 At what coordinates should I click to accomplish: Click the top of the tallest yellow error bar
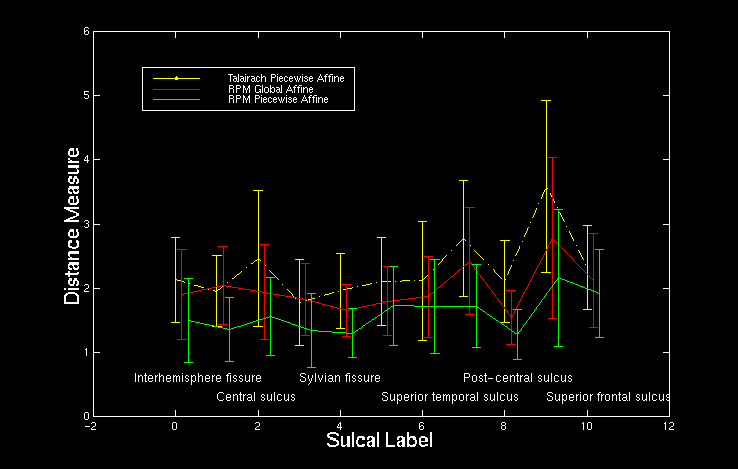[546, 100]
